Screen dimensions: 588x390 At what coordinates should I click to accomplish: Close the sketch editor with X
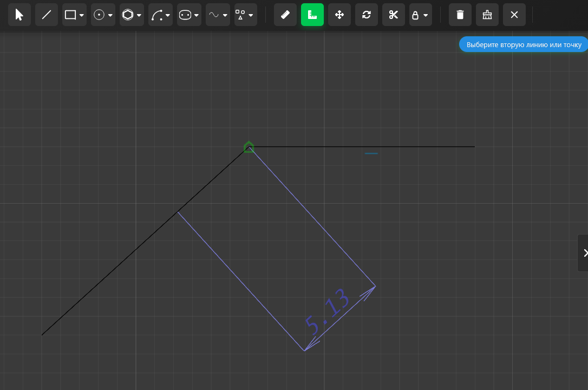click(514, 15)
